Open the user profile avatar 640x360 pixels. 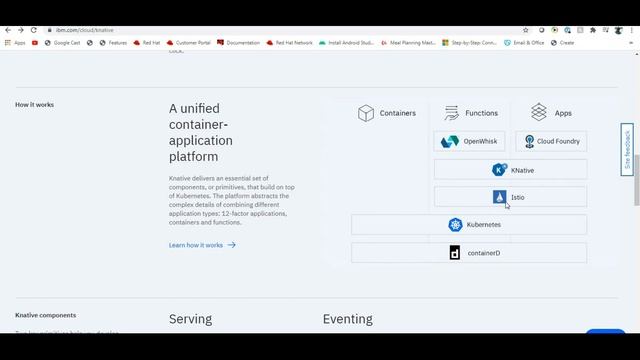click(x=618, y=30)
